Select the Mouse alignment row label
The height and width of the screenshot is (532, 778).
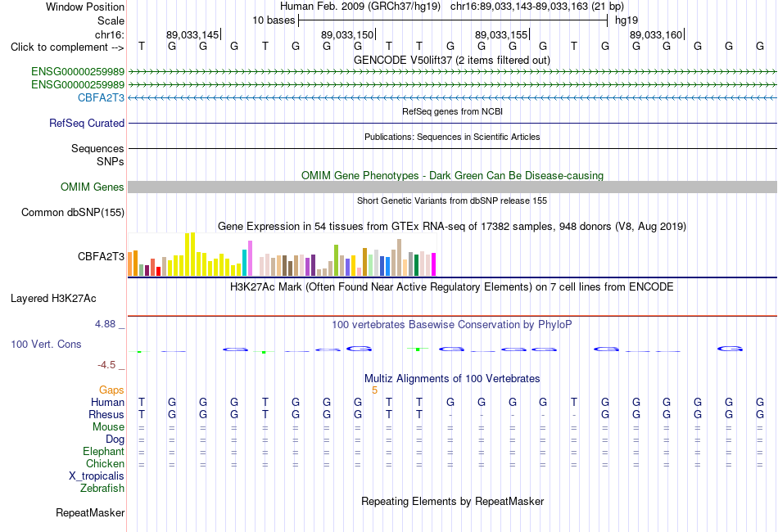click(x=108, y=427)
